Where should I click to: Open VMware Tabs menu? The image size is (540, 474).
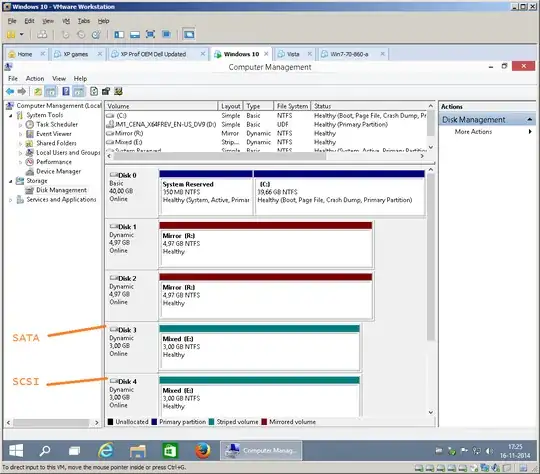[84, 21]
